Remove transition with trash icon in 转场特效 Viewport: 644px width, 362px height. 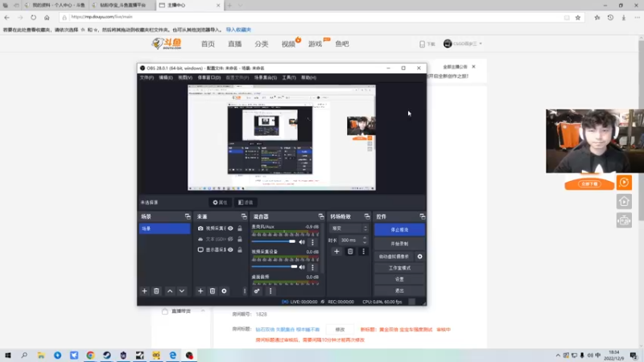(350, 251)
